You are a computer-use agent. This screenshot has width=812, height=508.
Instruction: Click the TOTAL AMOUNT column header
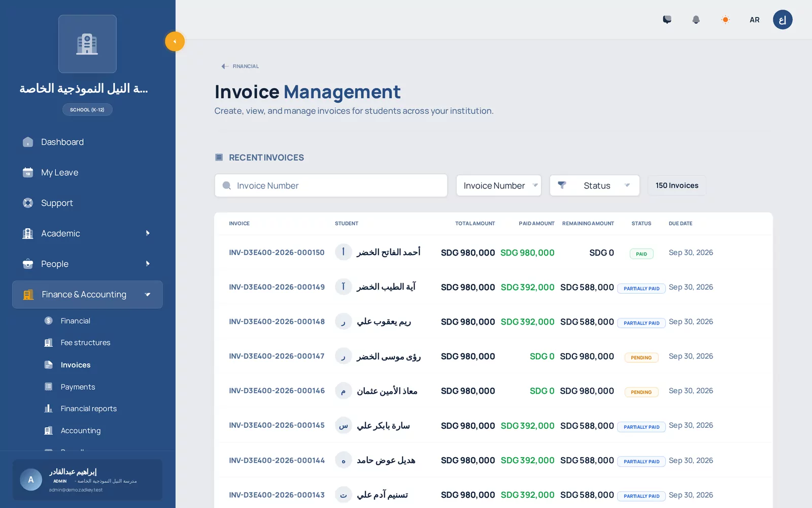[x=475, y=224]
